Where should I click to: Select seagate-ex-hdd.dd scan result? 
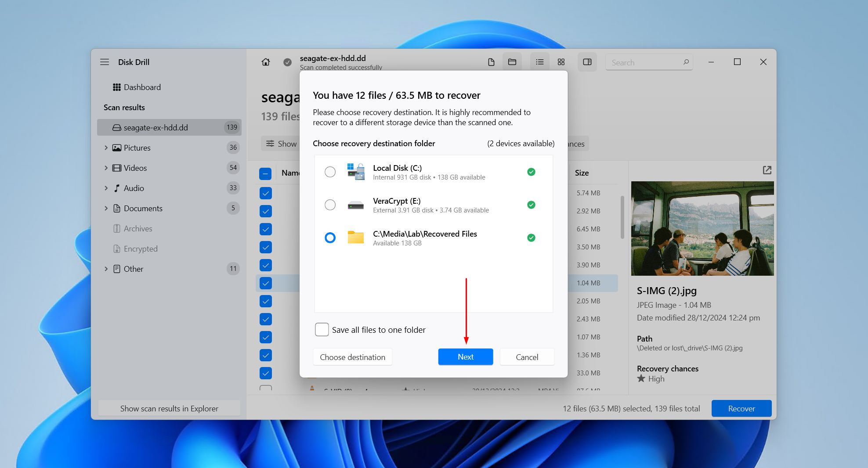(x=169, y=128)
